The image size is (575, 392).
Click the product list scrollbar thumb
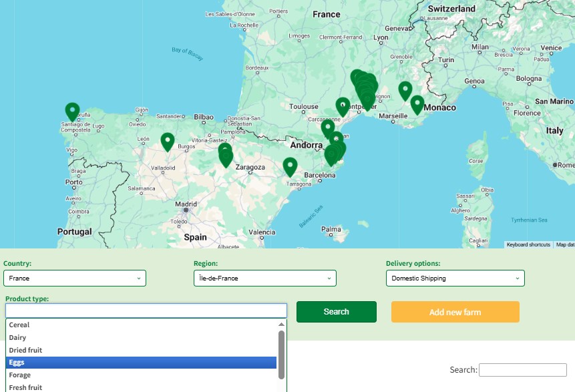[x=281, y=354]
